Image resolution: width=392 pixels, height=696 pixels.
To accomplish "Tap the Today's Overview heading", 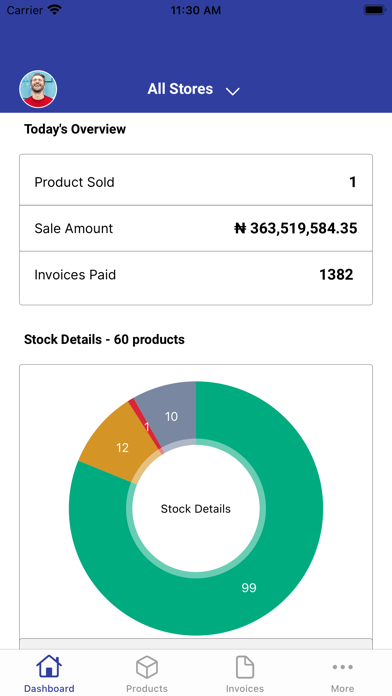I will pos(75,129).
